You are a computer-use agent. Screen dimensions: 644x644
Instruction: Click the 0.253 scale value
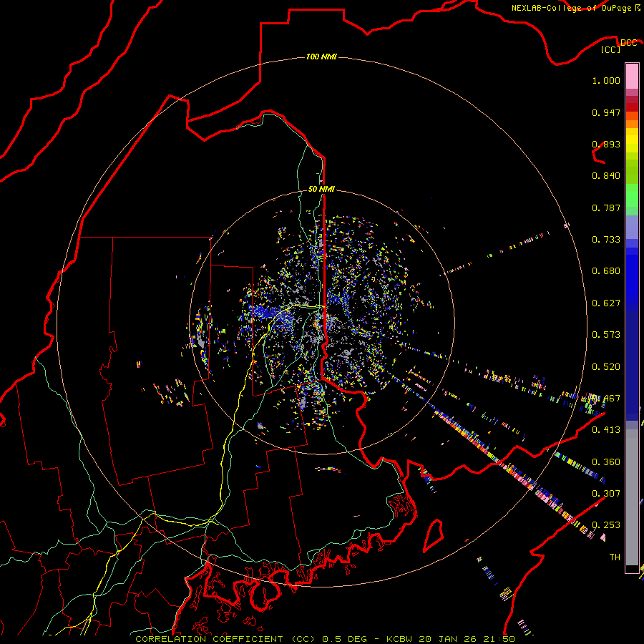[x=606, y=525]
